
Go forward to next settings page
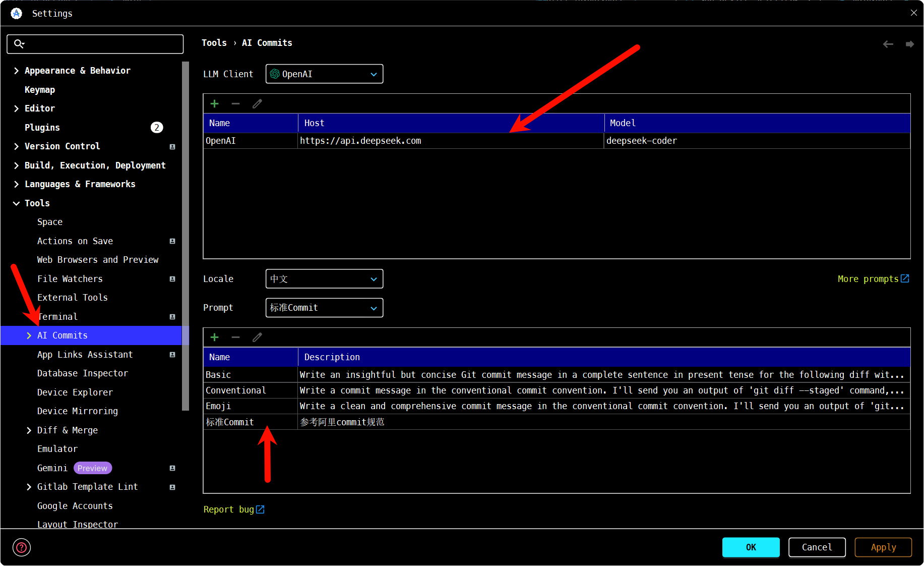[x=910, y=44]
